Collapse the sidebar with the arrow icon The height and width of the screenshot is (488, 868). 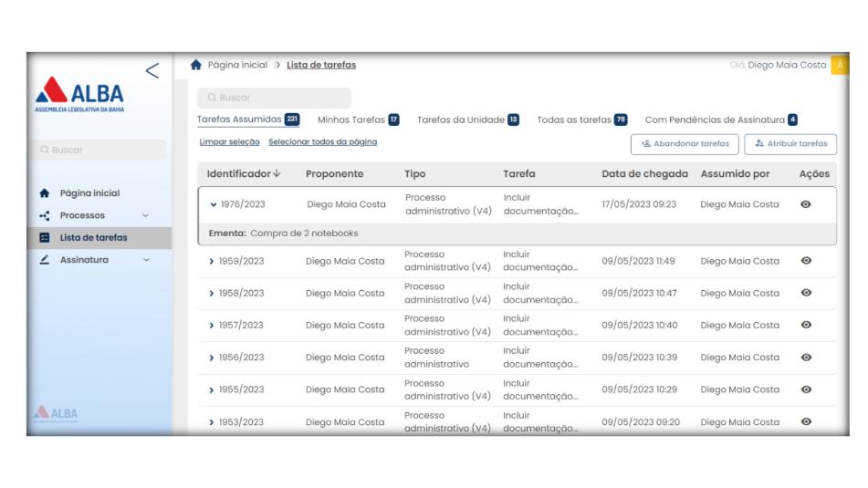[153, 69]
